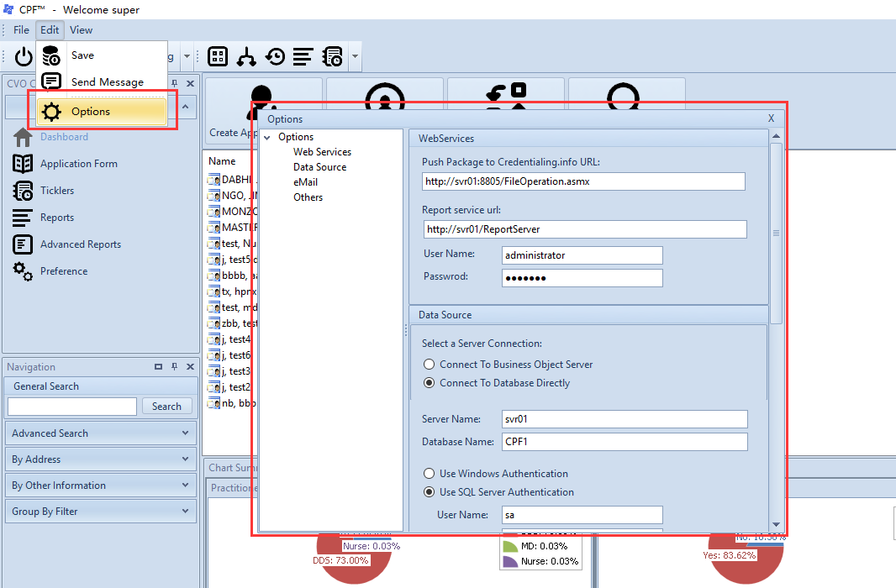
Task: Click the General Search text box
Action: pos(72,407)
